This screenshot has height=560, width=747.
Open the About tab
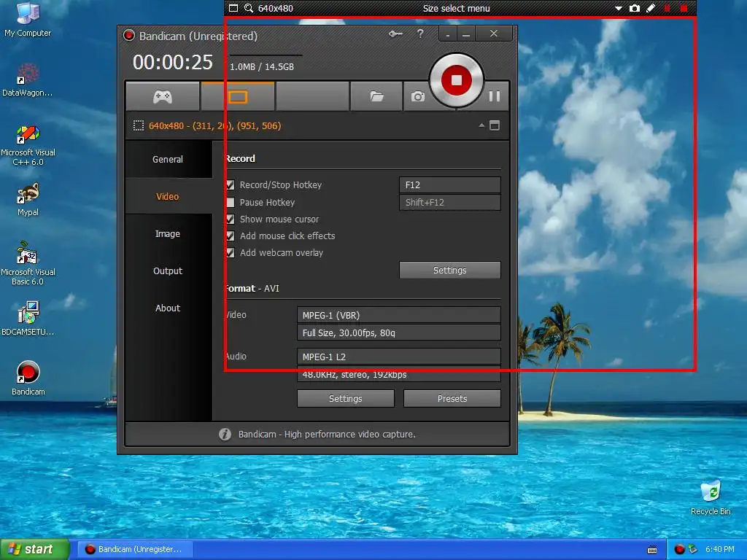point(168,308)
